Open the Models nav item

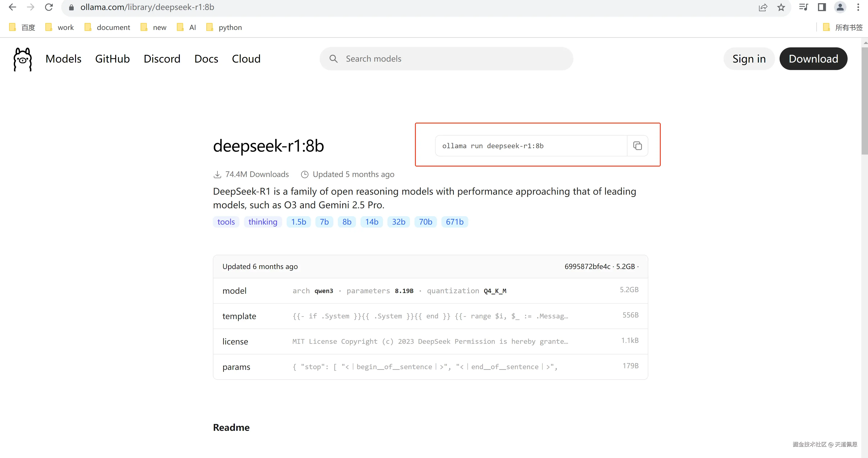click(x=63, y=59)
